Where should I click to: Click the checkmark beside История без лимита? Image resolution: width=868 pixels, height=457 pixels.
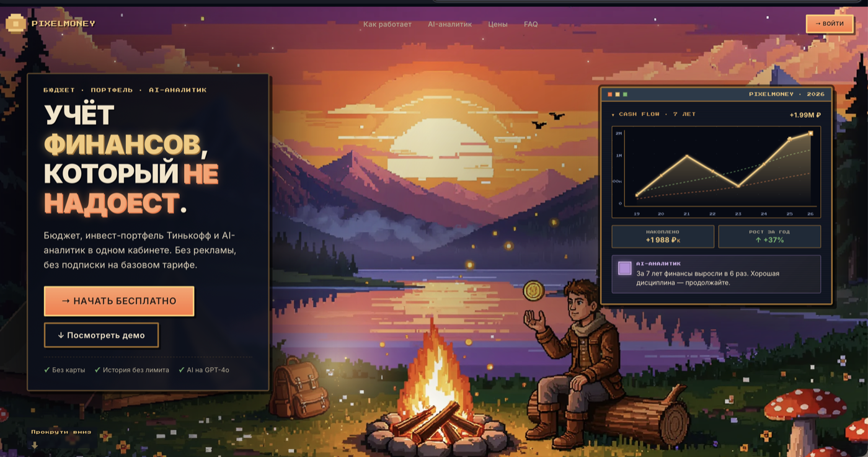[x=97, y=370]
